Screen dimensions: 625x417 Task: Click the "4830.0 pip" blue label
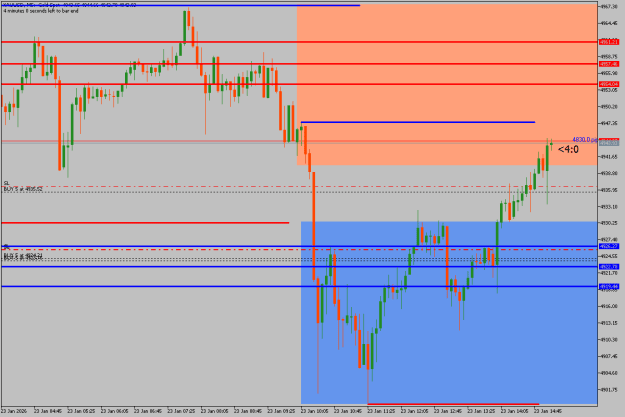click(x=585, y=140)
